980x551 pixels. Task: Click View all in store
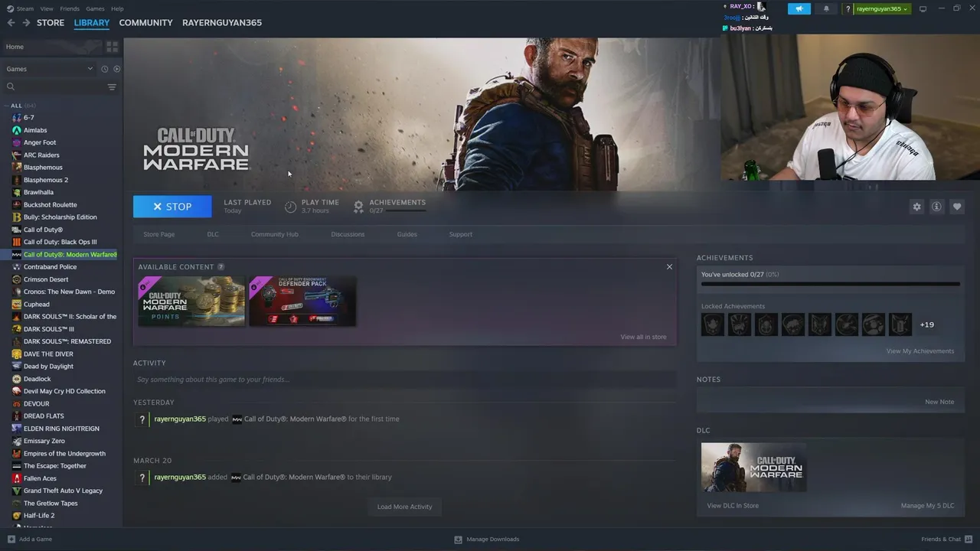point(643,337)
